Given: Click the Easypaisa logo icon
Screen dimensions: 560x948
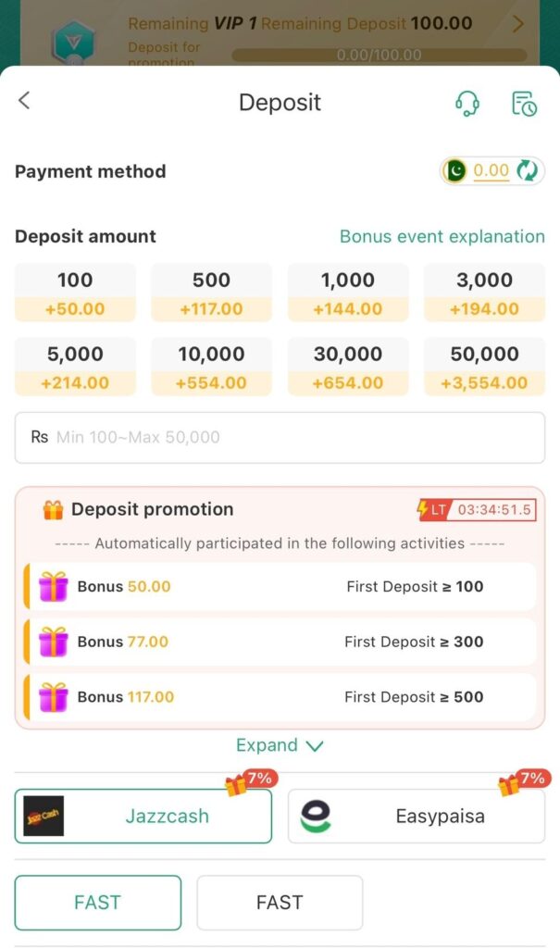Looking at the screenshot, I should coord(316,817).
